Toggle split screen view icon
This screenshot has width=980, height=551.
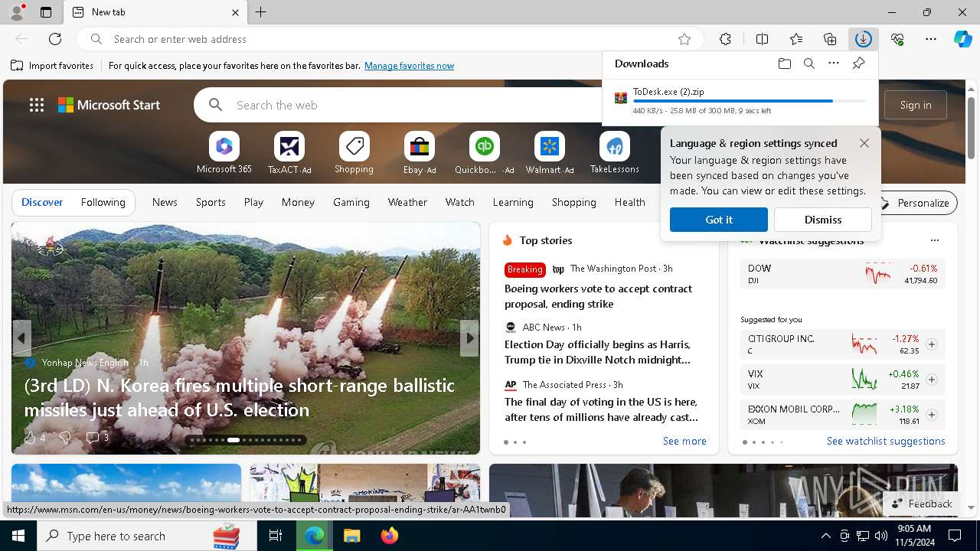(x=762, y=39)
